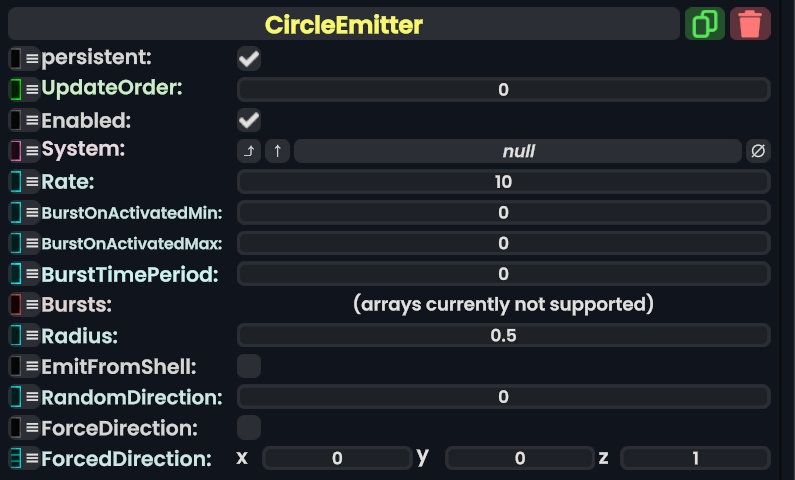The height and width of the screenshot is (480, 795).
Task: Toggle the Enabled checkbox off
Action: click(x=249, y=121)
